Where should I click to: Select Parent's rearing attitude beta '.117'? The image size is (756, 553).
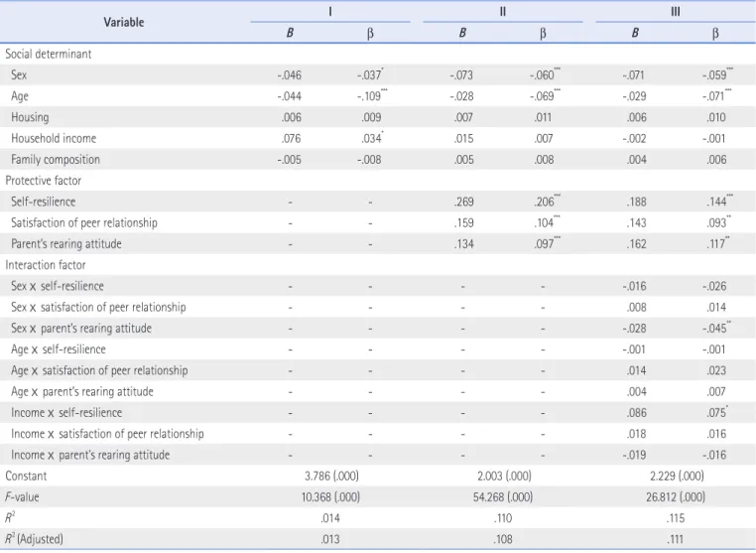(x=718, y=243)
